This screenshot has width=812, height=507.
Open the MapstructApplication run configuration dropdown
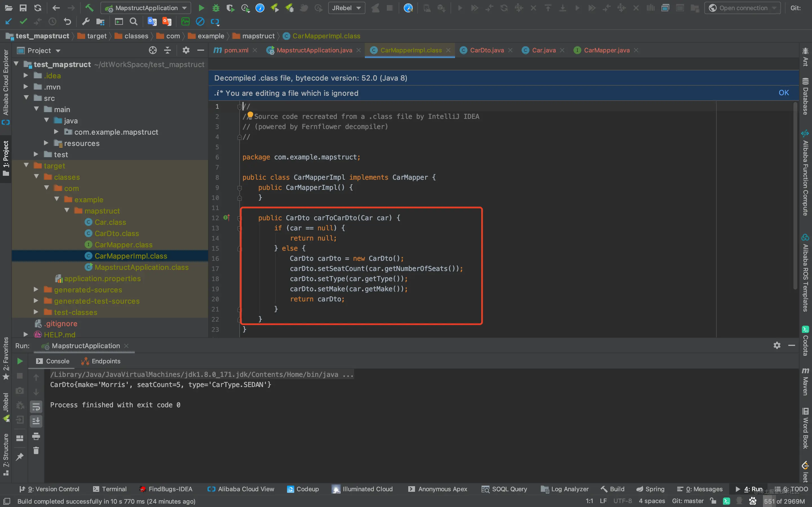pyautogui.click(x=145, y=8)
